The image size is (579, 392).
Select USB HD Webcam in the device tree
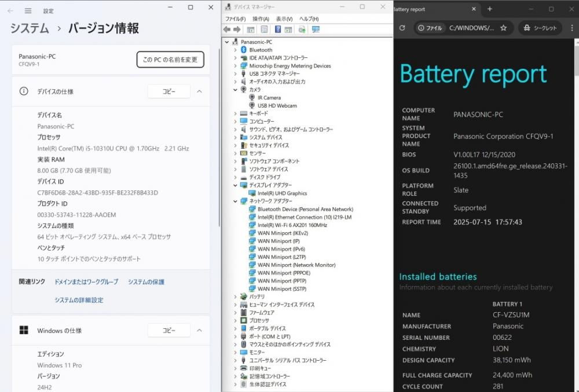pyautogui.click(x=277, y=105)
